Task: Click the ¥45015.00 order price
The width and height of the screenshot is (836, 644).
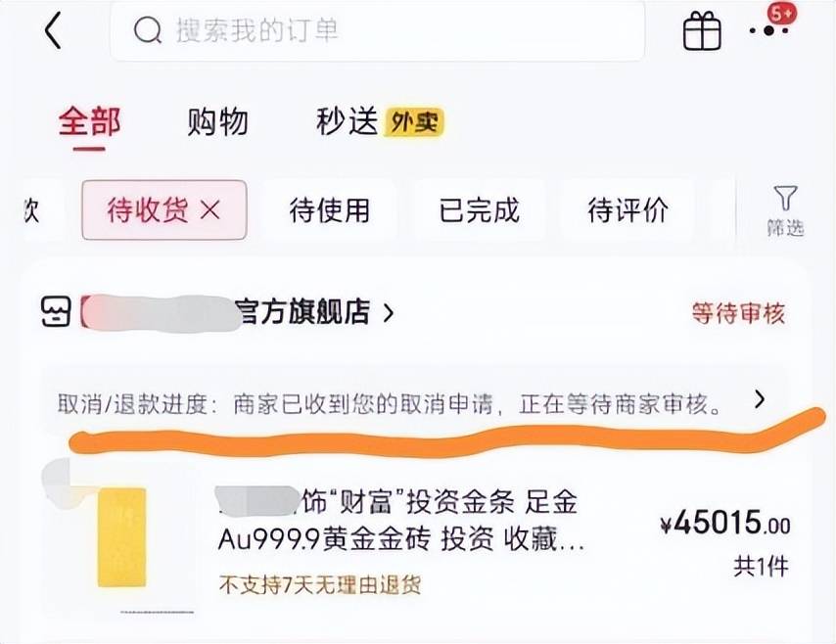Action: coord(724,526)
